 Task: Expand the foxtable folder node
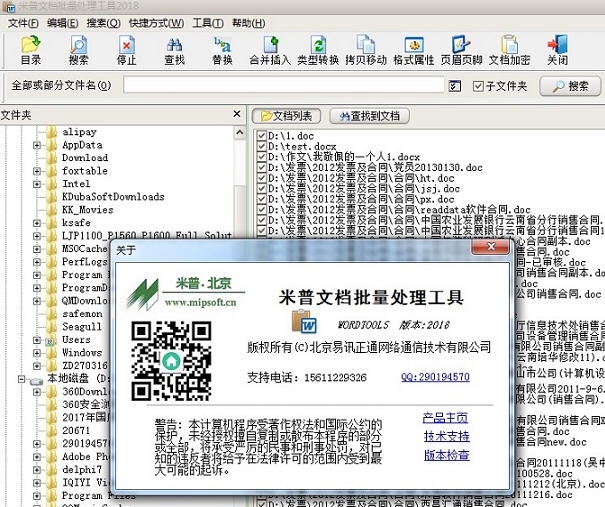(x=37, y=171)
